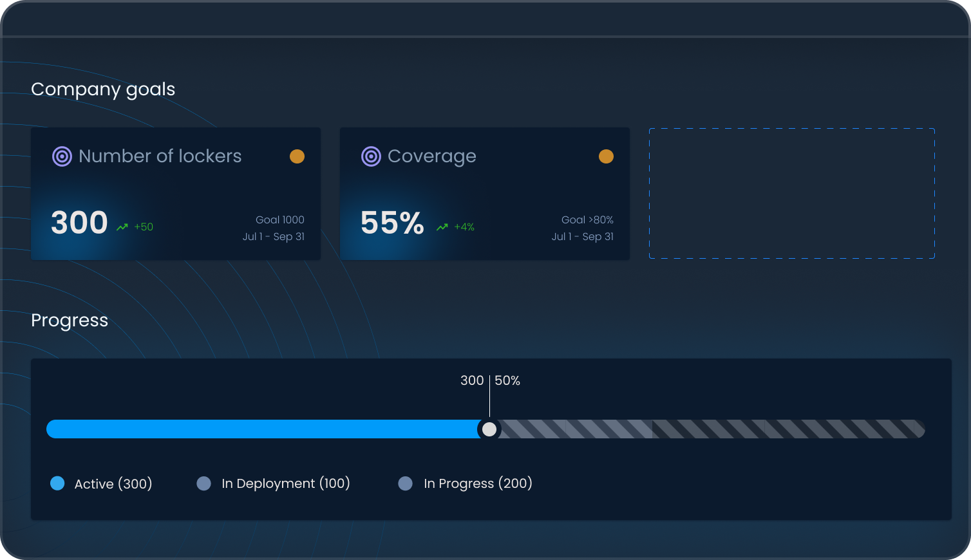Image resolution: width=971 pixels, height=560 pixels.
Task: Click the In Deployment (100) legend label
Action: pyautogui.click(x=286, y=483)
